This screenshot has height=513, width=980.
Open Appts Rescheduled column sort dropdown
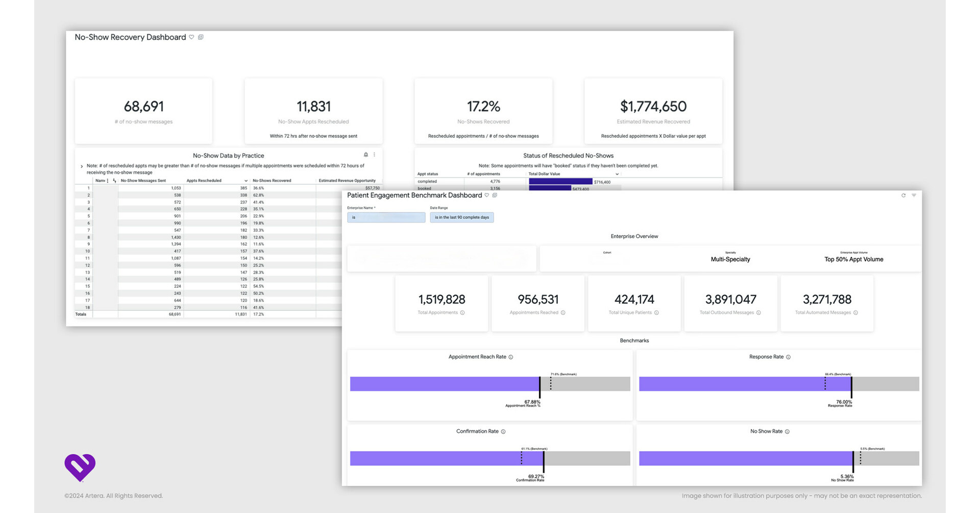(x=246, y=181)
